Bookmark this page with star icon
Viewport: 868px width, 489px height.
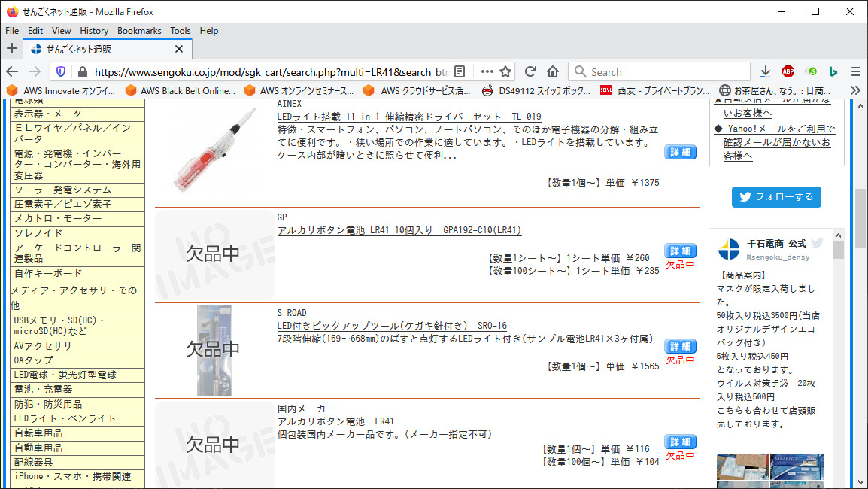click(x=505, y=72)
